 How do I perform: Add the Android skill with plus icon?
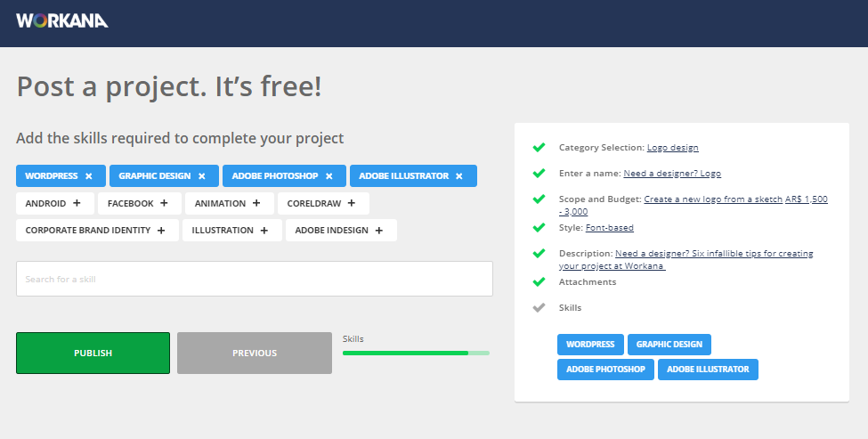pyautogui.click(x=77, y=204)
